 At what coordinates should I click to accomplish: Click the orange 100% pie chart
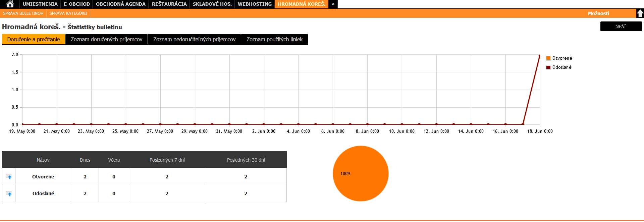361,173
